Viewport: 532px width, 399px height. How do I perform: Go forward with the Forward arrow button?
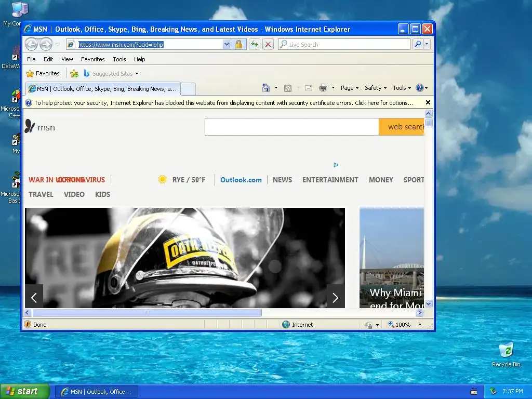46,44
